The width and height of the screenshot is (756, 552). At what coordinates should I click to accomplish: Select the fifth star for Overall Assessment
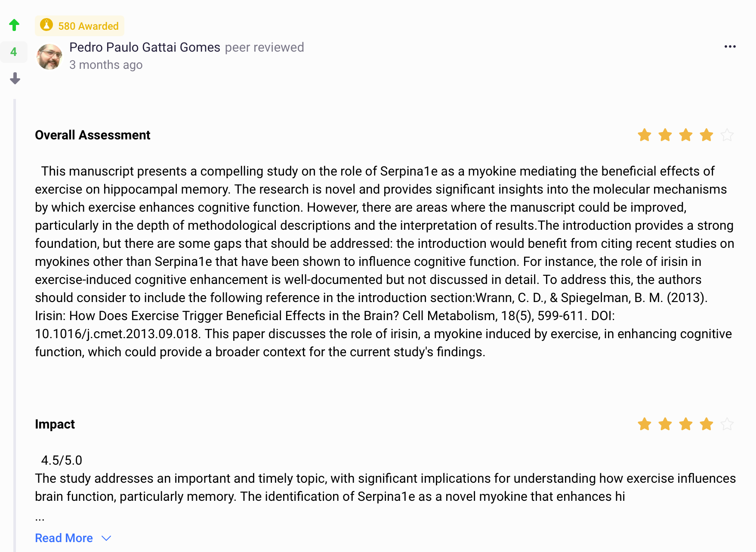tap(728, 135)
